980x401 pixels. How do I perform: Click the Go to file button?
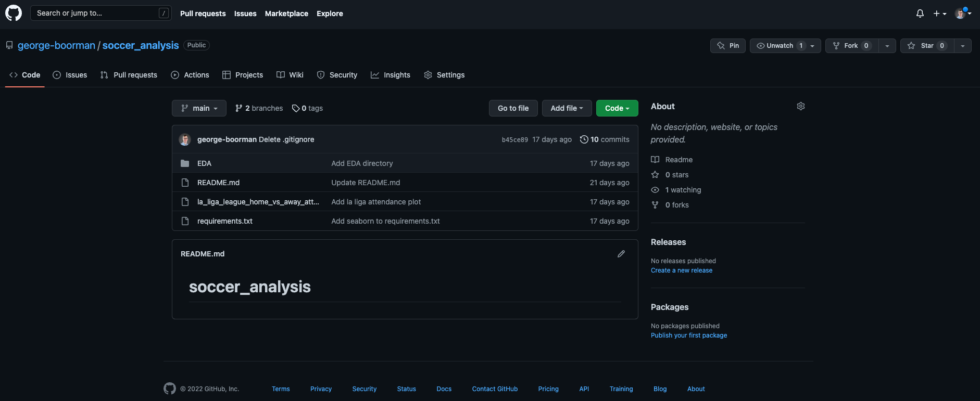pos(513,108)
